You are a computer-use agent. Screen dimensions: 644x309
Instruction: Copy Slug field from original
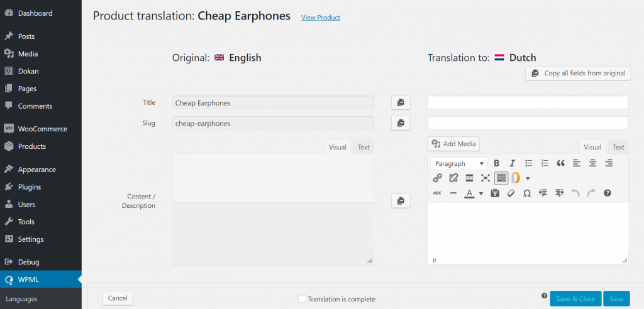click(x=401, y=122)
